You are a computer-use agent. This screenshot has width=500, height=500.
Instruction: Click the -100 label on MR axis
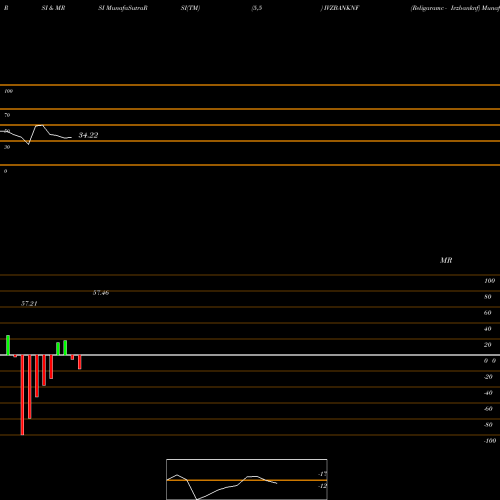click(490, 441)
